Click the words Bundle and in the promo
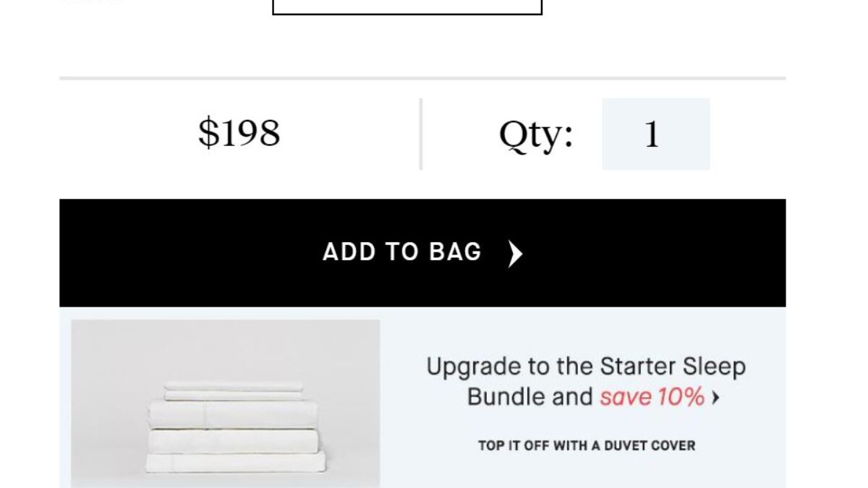This screenshot has width=868, height=488. coord(530,397)
